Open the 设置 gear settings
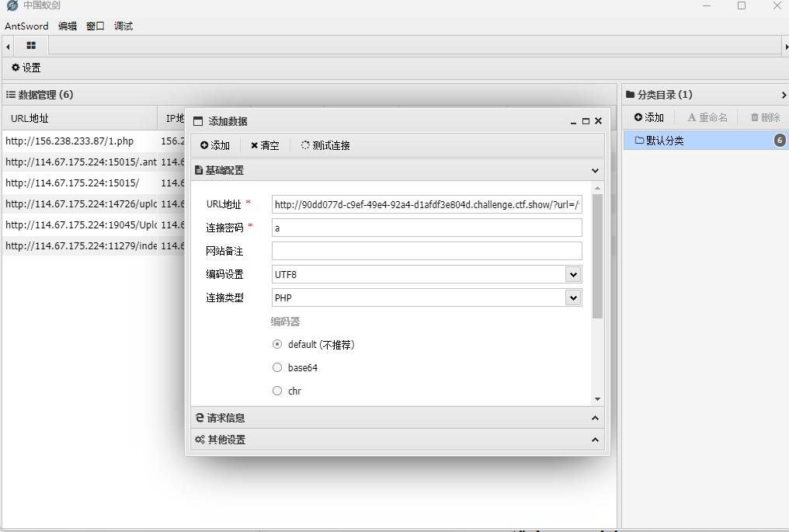 click(26, 68)
